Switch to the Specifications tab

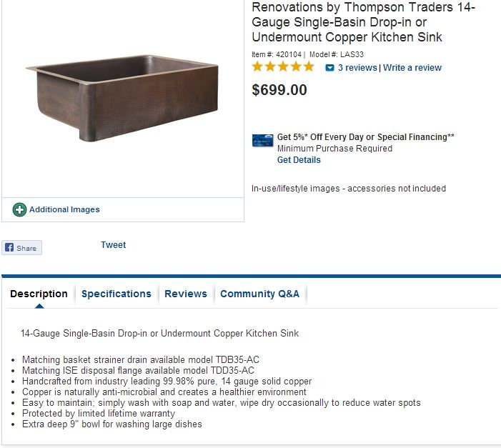(x=116, y=294)
